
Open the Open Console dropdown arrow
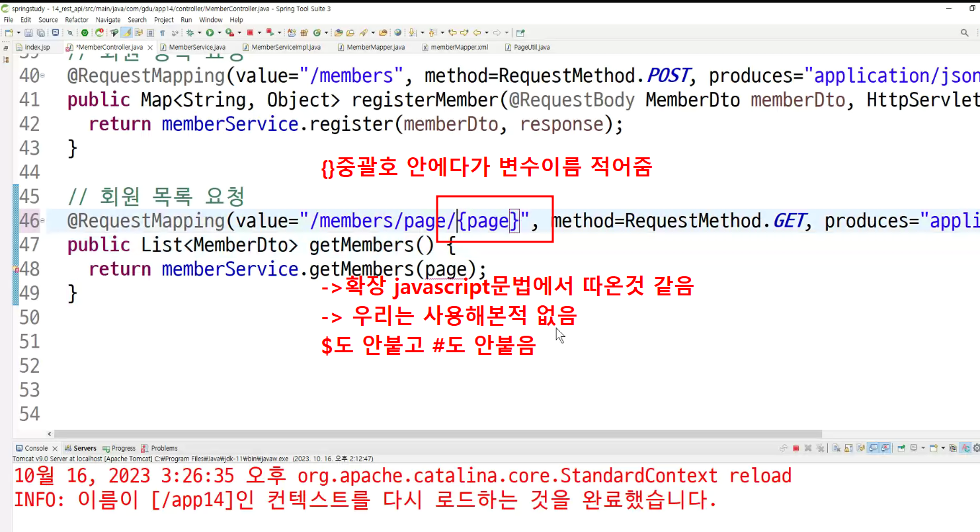(943, 448)
